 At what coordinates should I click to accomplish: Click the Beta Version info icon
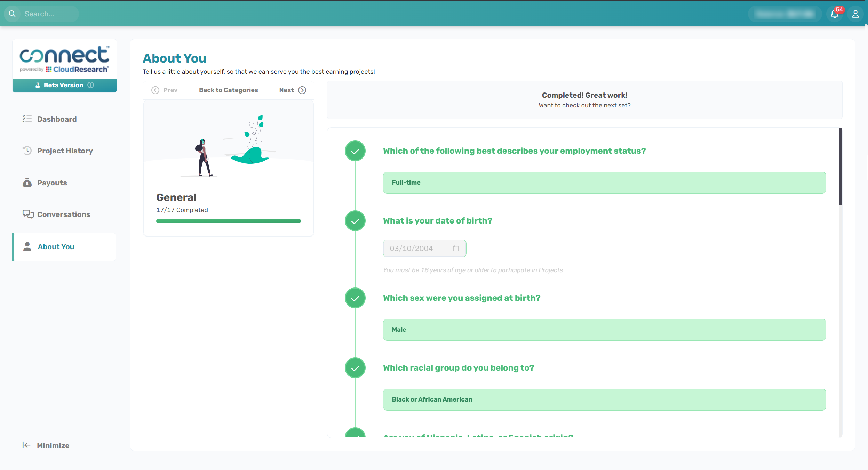tap(91, 85)
